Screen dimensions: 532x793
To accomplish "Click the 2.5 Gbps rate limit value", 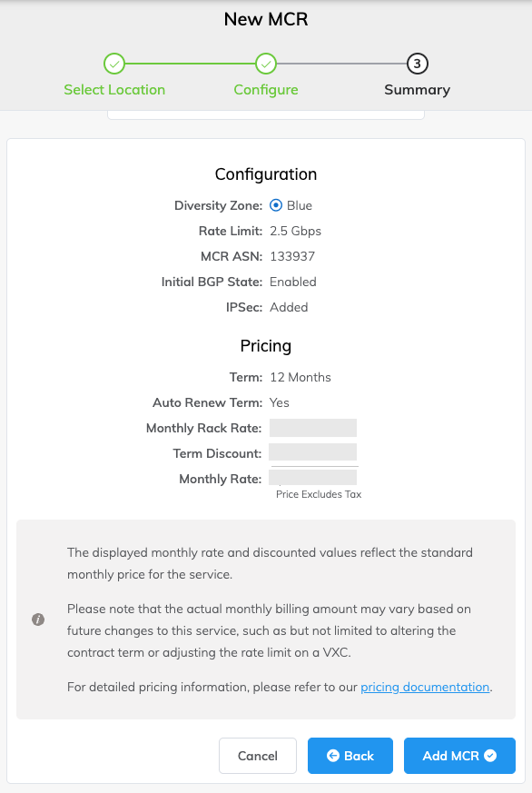I will pos(296,231).
